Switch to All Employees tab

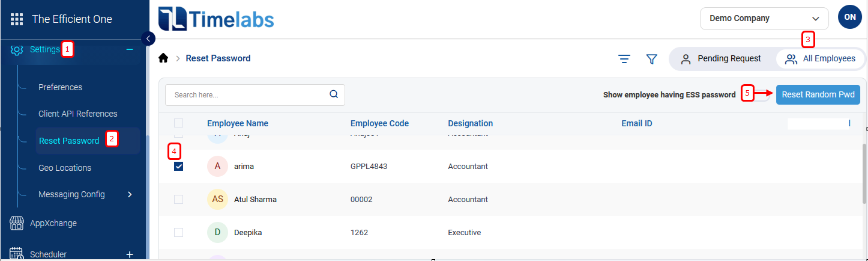[x=820, y=59]
